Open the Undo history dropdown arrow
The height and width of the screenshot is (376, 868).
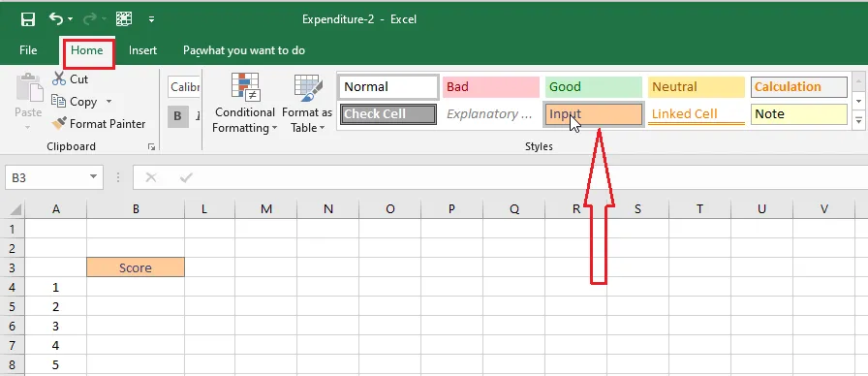tap(71, 19)
